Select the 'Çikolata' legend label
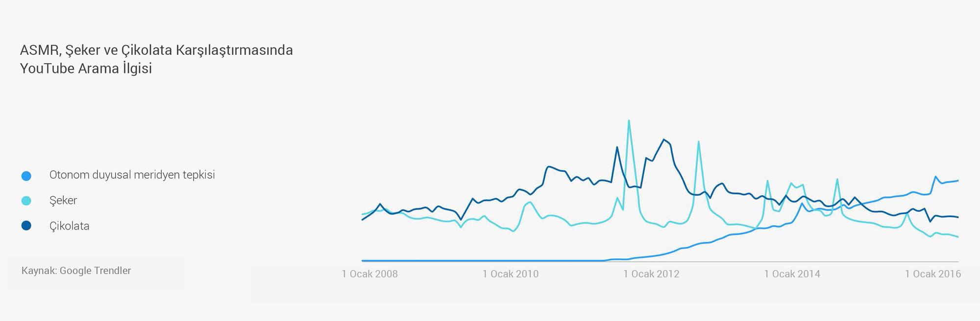The image size is (980, 321). [69, 226]
